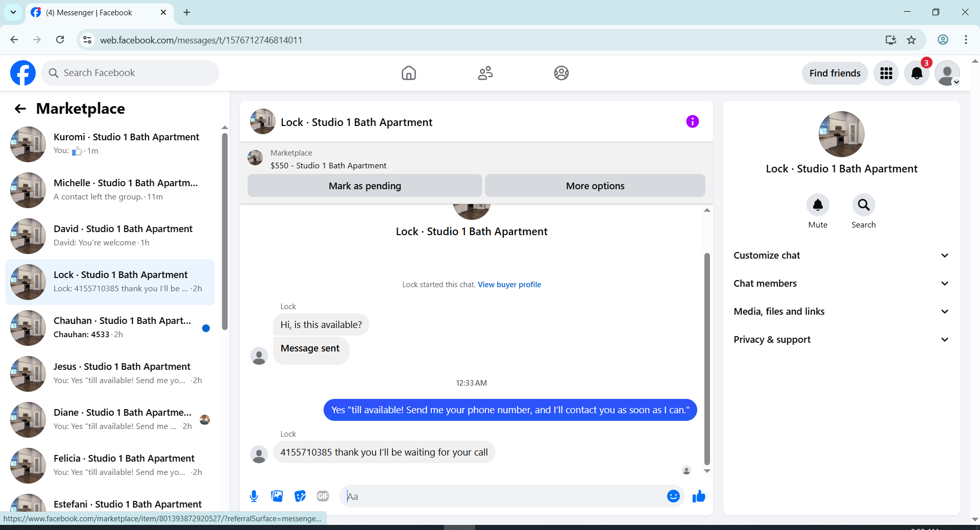The image size is (980, 530).
Task: Click the chat messages vertical scrollbar
Action: pyautogui.click(x=707, y=359)
